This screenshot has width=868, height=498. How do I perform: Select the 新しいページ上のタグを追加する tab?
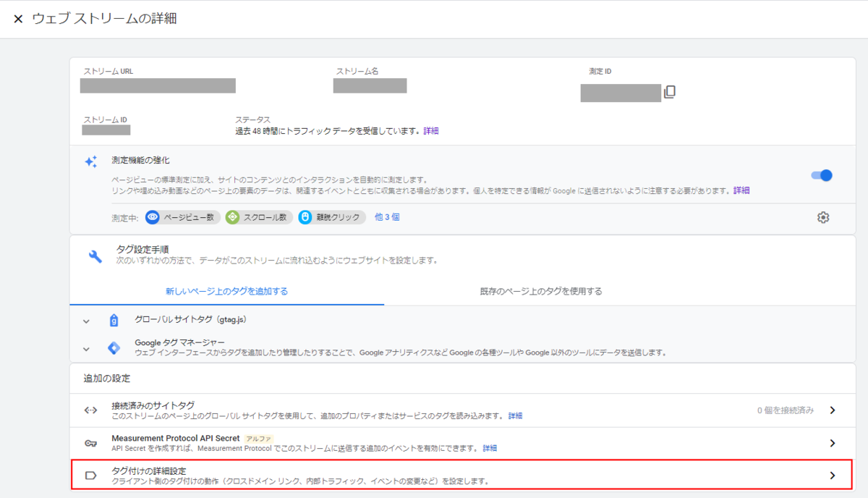pyautogui.click(x=227, y=291)
